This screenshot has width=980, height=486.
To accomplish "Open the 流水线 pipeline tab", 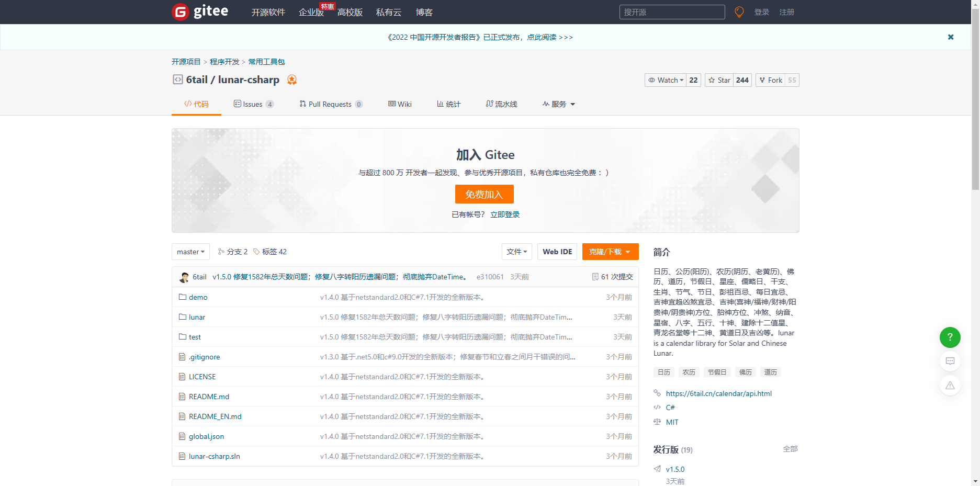I will tap(501, 104).
